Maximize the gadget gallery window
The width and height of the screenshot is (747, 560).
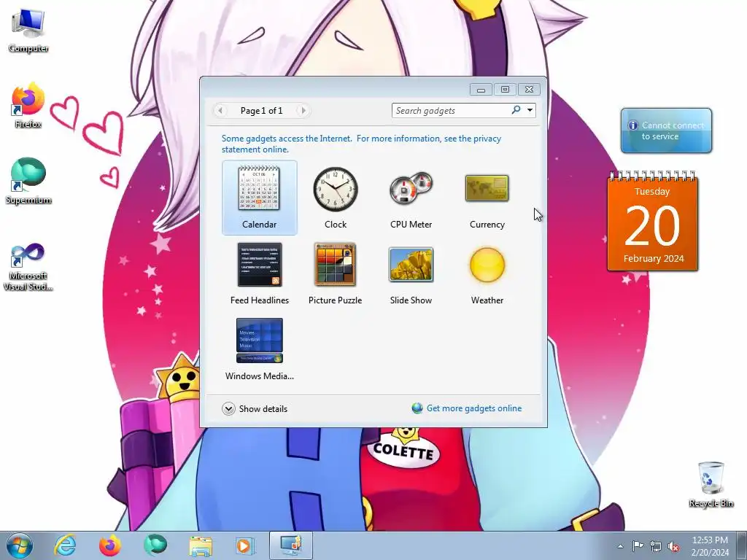[x=505, y=90]
